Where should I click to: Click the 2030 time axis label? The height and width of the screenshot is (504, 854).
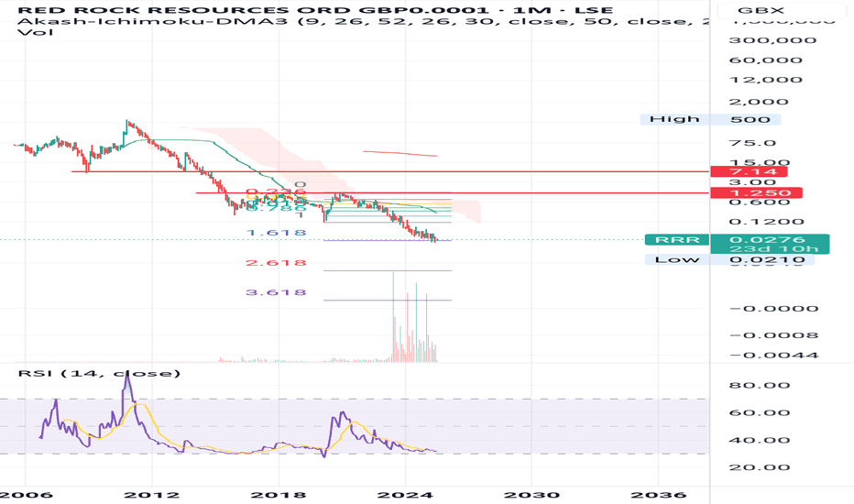pos(531,495)
